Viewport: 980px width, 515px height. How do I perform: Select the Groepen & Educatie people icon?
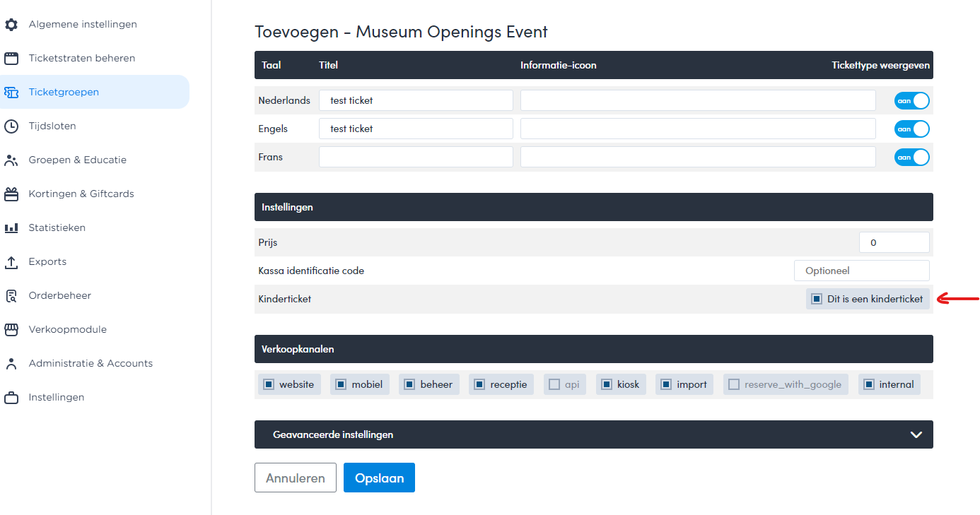click(x=11, y=160)
